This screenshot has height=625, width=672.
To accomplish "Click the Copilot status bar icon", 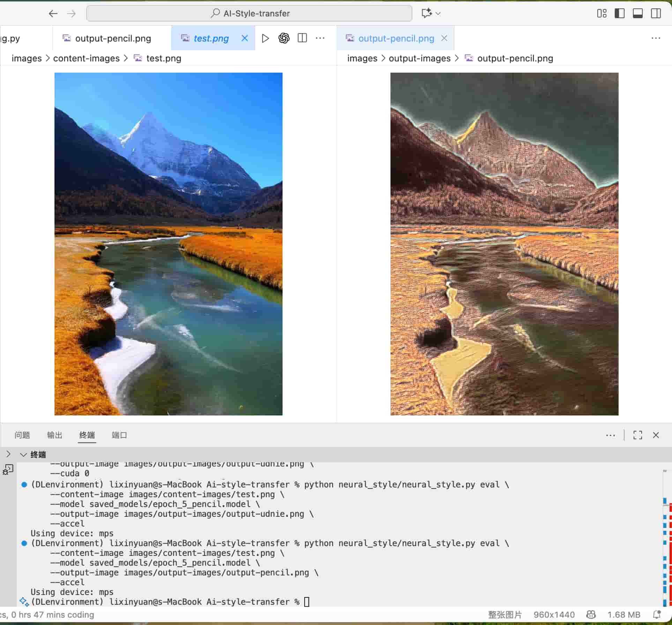I will click(591, 615).
